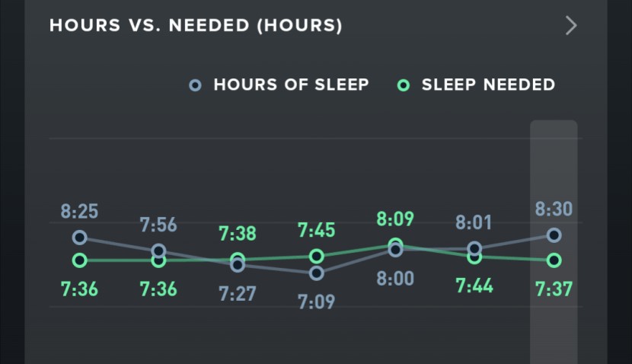Select the 8:30 hours of sleep point
The width and height of the screenshot is (632, 364).
[x=554, y=235]
